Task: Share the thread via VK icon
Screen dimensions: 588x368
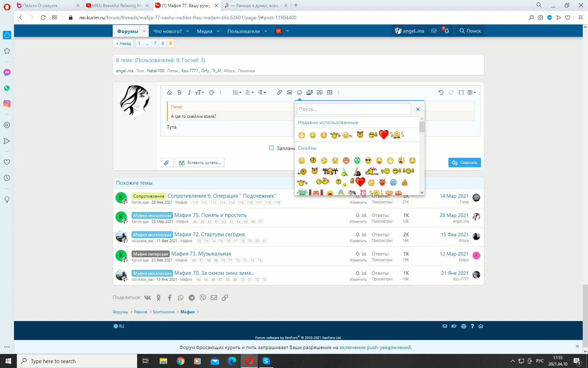Action: click(x=148, y=298)
